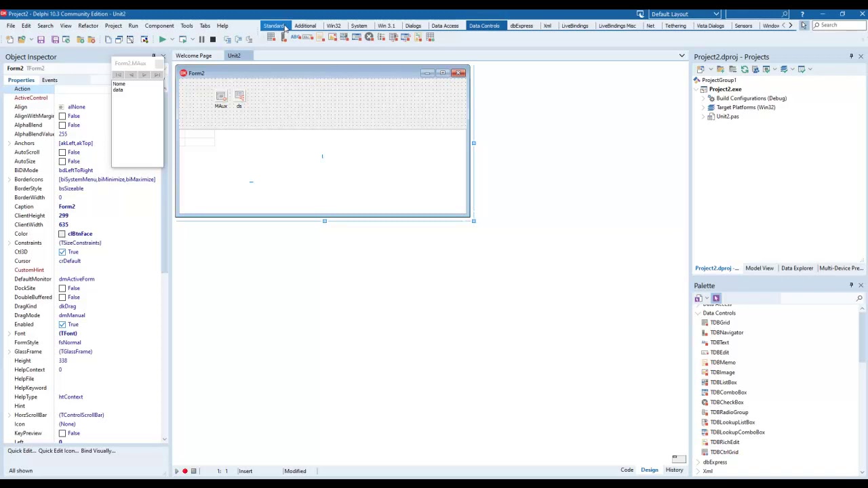
Task: Select TDBGrid icon in the component toolbar
Action: 271,37
